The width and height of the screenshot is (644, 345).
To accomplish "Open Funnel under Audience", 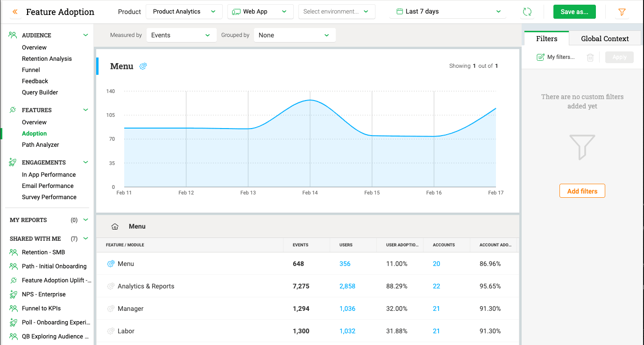I will (31, 70).
